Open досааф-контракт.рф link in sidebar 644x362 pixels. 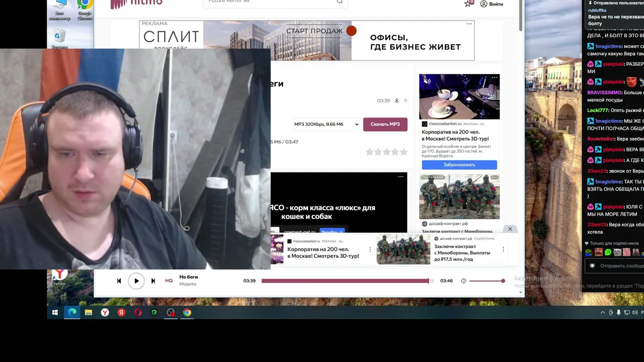click(x=448, y=224)
